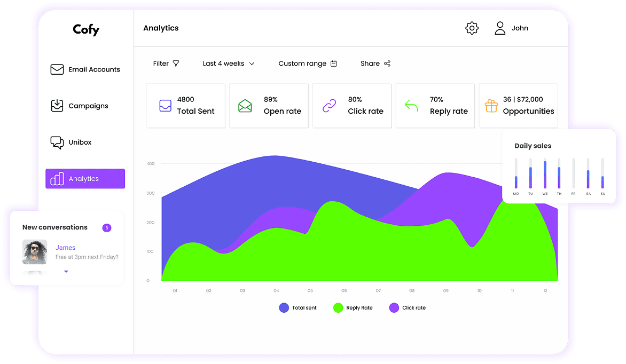Expand the Filter options
The width and height of the screenshot is (626, 364).
point(166,63)
